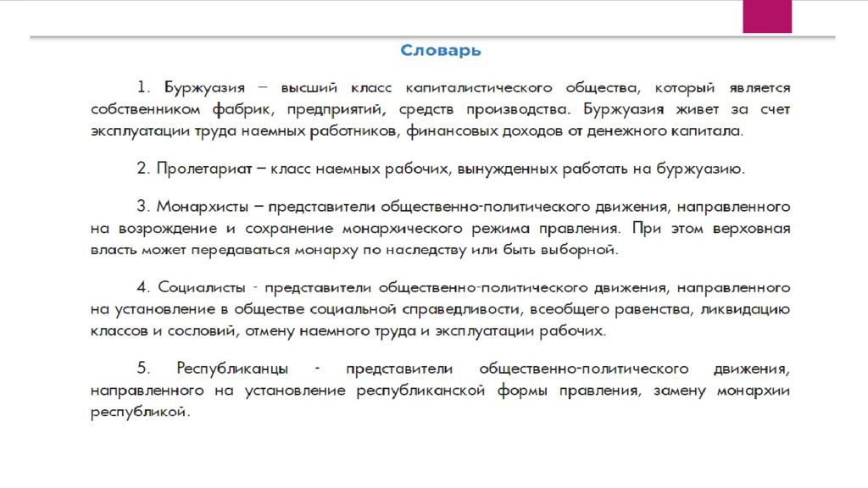Click the 'Словарь' slide title

[441, 51]
